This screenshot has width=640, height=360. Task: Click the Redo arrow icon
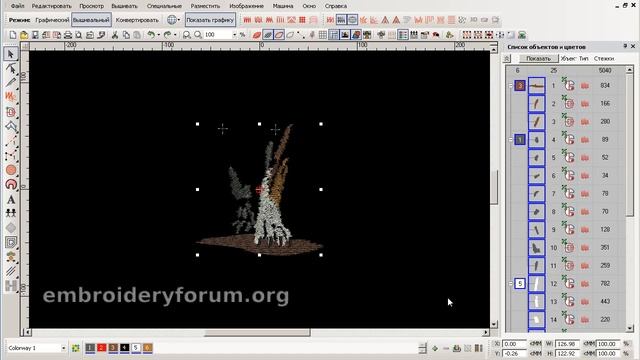tap(167, 35)
